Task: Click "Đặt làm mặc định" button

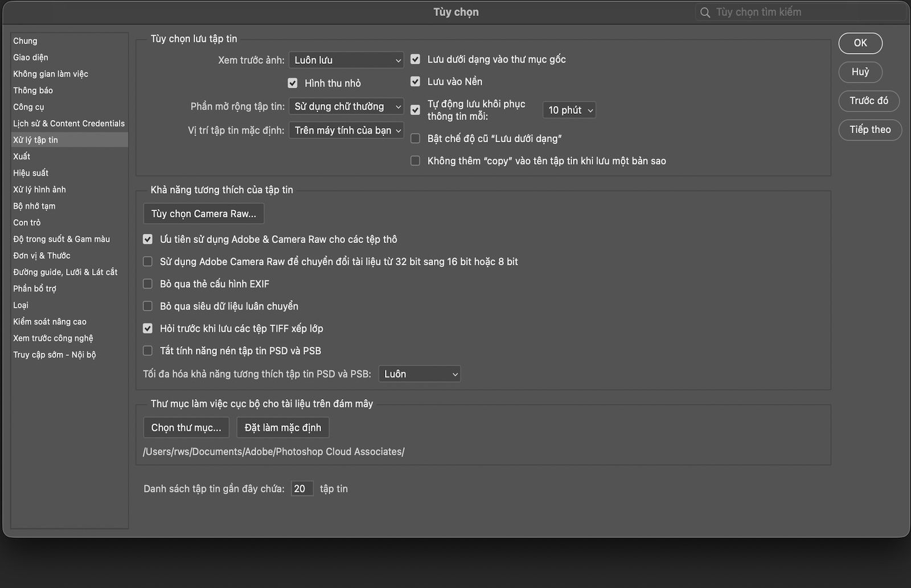Action: click(283, 427)
